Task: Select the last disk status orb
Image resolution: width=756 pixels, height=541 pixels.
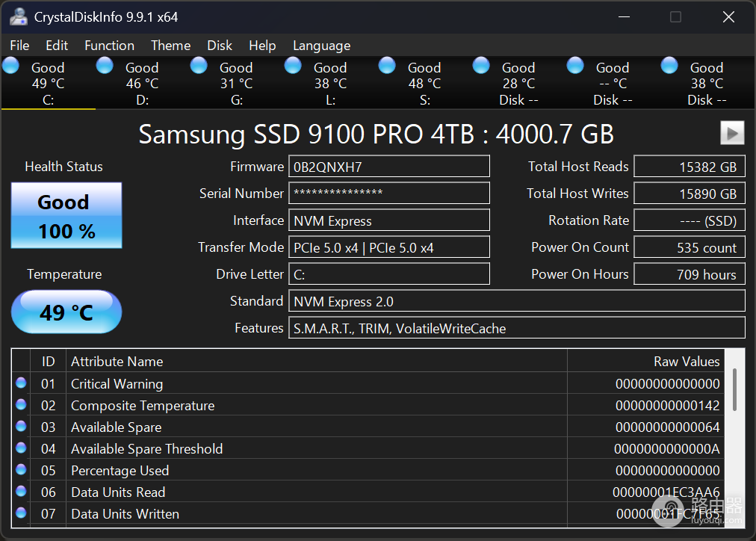Action: click(669, 65)
